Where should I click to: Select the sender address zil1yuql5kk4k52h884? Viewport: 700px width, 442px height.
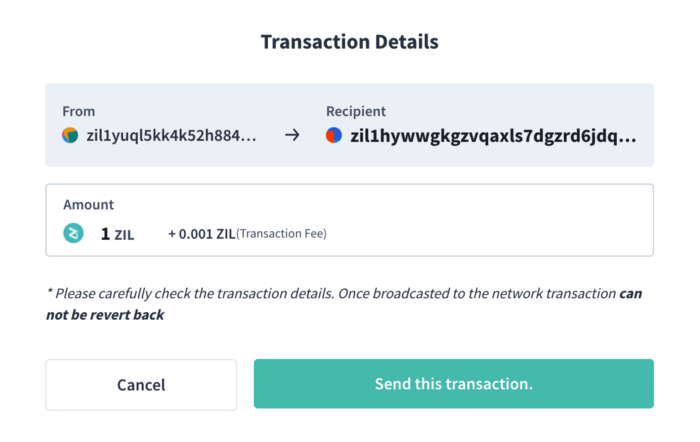171,135
